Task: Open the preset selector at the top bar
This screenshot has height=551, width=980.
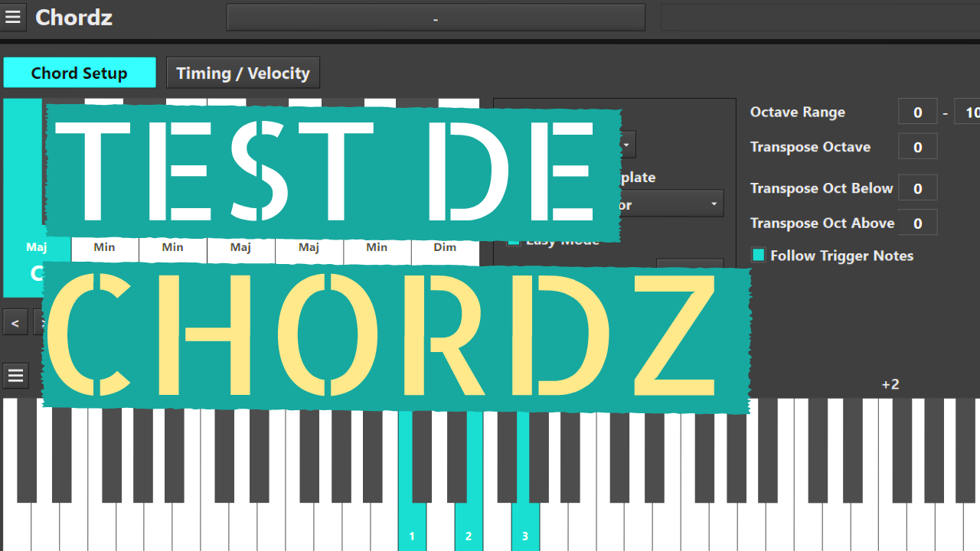Action: click(435, 17)
